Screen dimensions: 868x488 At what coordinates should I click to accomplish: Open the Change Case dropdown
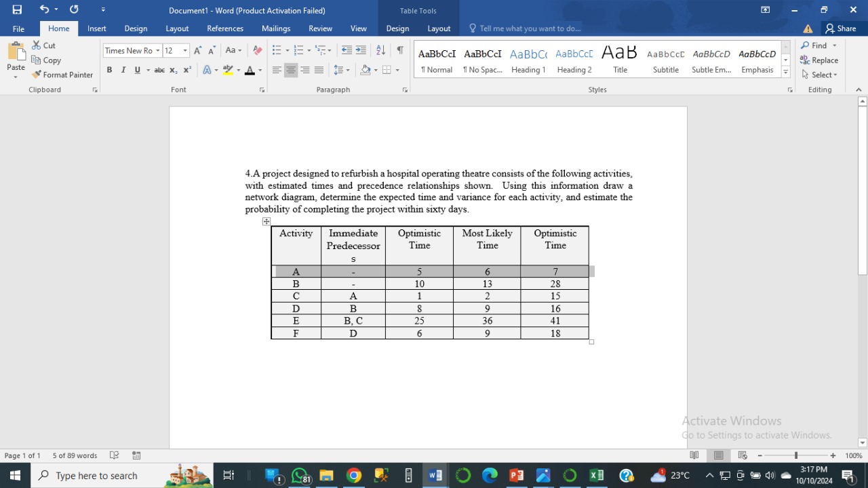(233, 51)
